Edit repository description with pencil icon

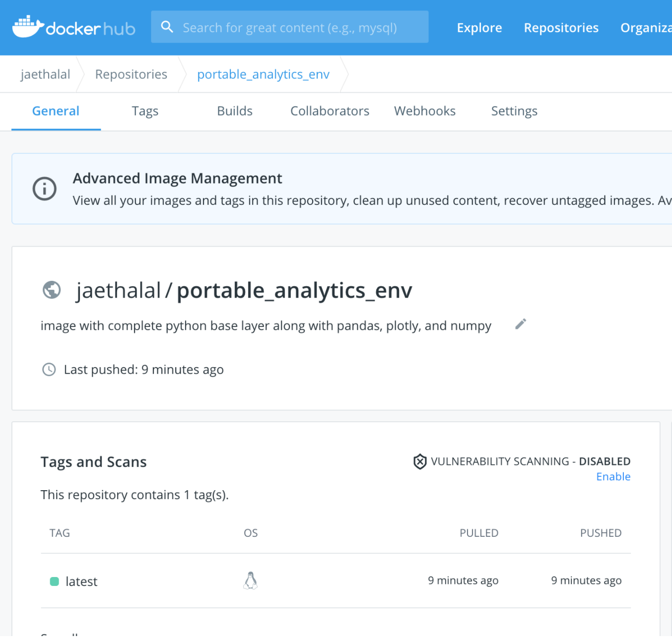click(x=521, y=324)
